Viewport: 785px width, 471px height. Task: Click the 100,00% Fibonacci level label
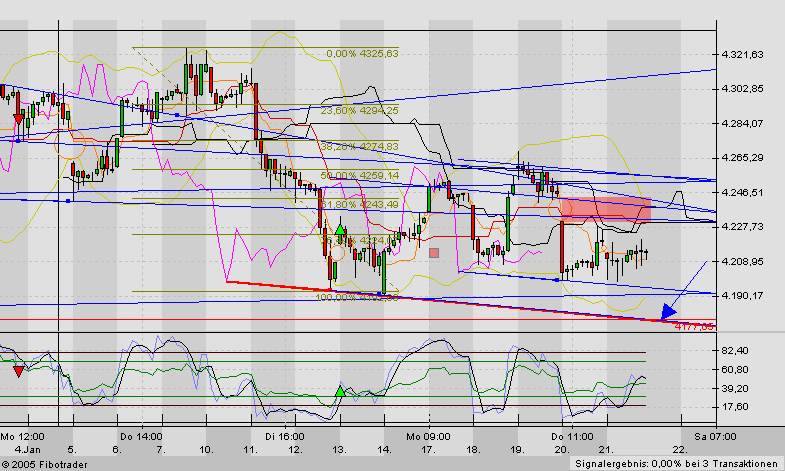click(357, 297)
